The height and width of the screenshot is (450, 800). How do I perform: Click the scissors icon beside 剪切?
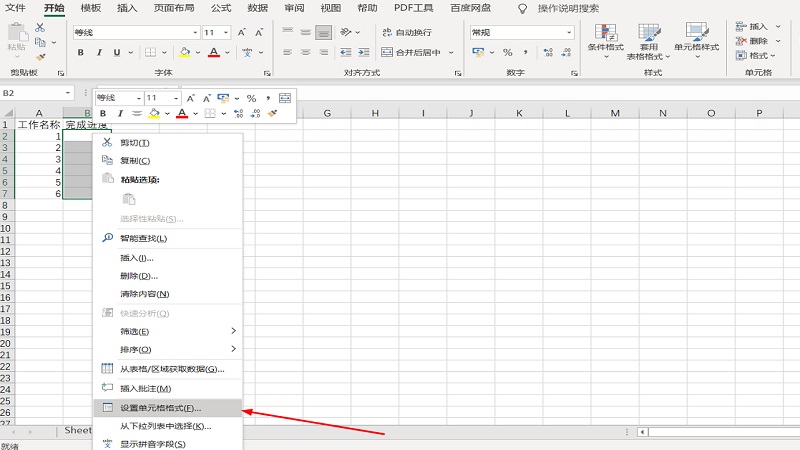coord(109,142)
